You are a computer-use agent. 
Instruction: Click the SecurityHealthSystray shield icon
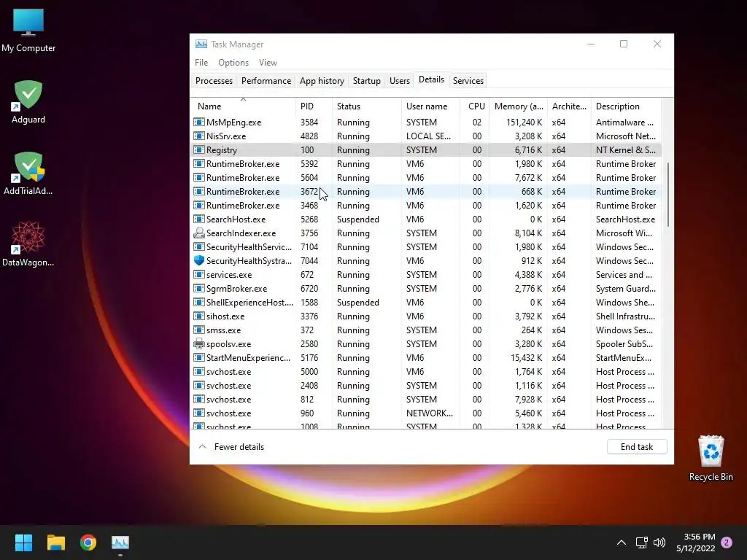click(198, 260)
